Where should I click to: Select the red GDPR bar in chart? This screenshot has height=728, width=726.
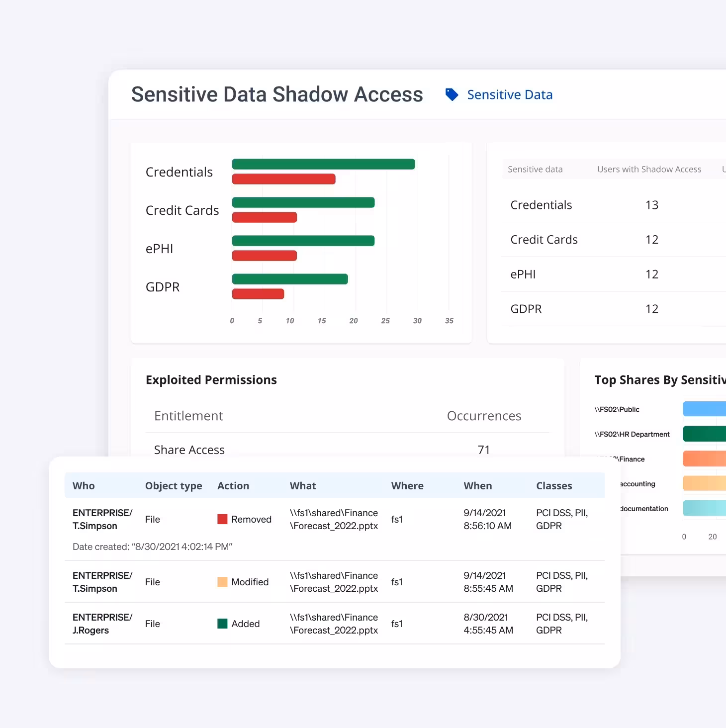coord(258,294)
